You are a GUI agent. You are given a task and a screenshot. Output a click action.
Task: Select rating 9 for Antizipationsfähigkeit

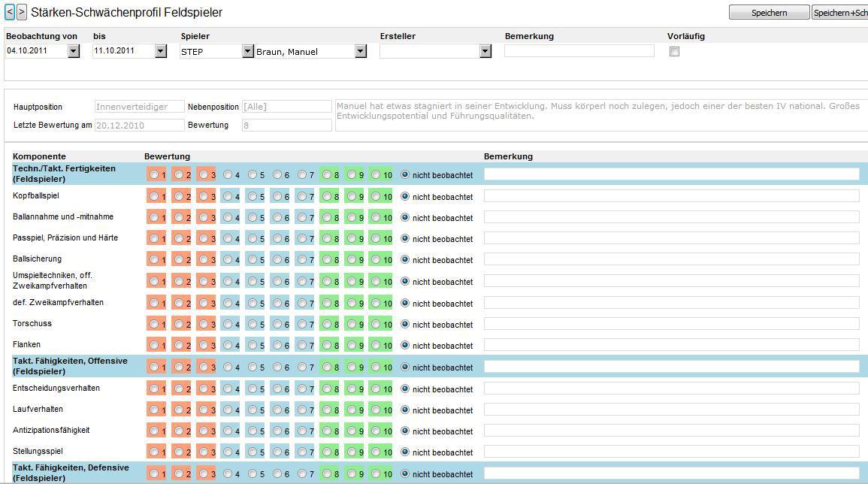[351, 431]
